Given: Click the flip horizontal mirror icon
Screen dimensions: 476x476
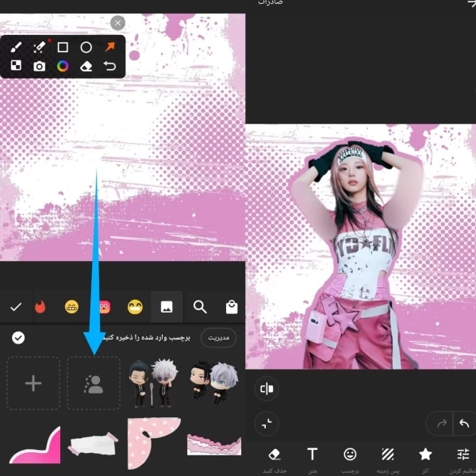Looking at the screenshot, I should (x=267, y=389).
